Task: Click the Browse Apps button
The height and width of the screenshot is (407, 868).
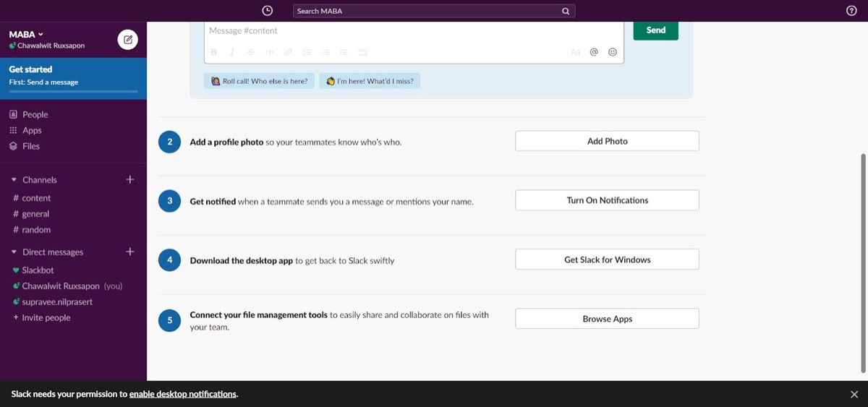Action: point(607,319)
